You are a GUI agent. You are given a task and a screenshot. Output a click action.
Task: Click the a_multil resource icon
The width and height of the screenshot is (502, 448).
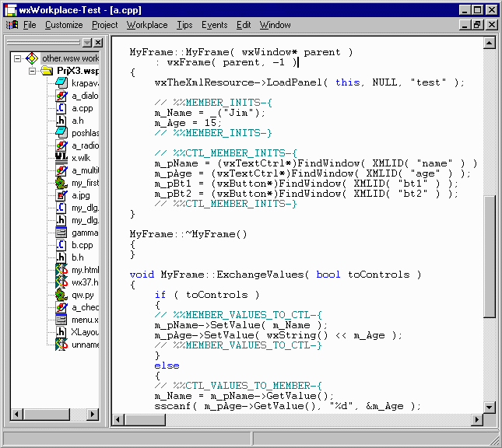tap(61, 170)
